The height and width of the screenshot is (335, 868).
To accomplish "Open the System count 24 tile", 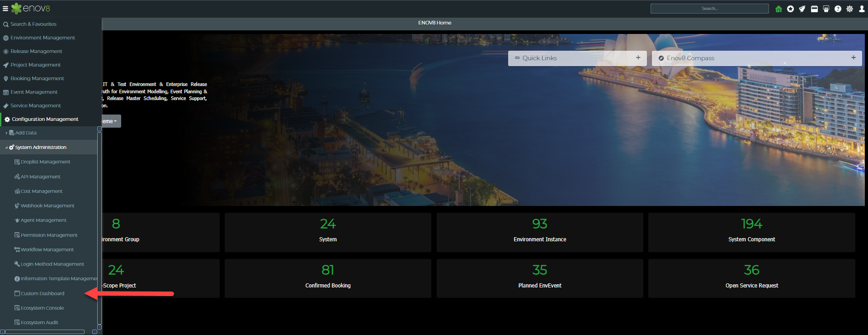I will pos(328,232).
